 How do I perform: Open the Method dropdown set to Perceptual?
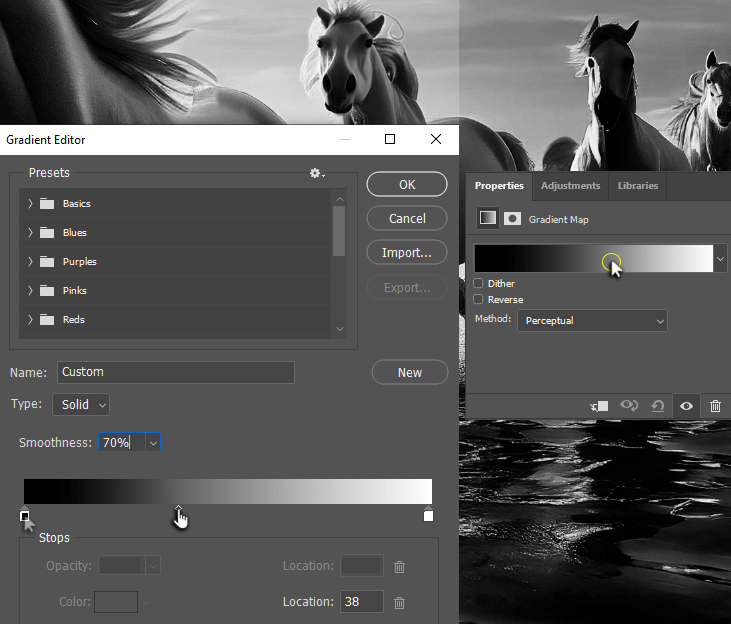(x=592, y=321)
